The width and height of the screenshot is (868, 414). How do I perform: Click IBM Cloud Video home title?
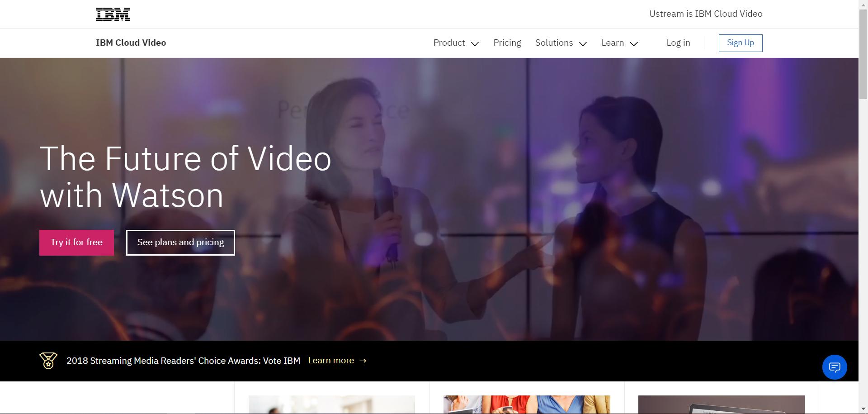[131, 43]
